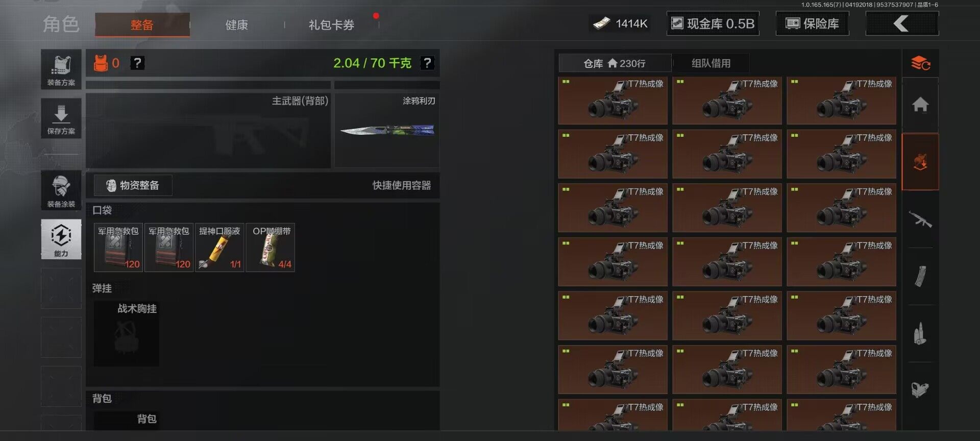Click the home filter icon in warehouse sidebar
The image size is (980, 441).
click(920, 105)
